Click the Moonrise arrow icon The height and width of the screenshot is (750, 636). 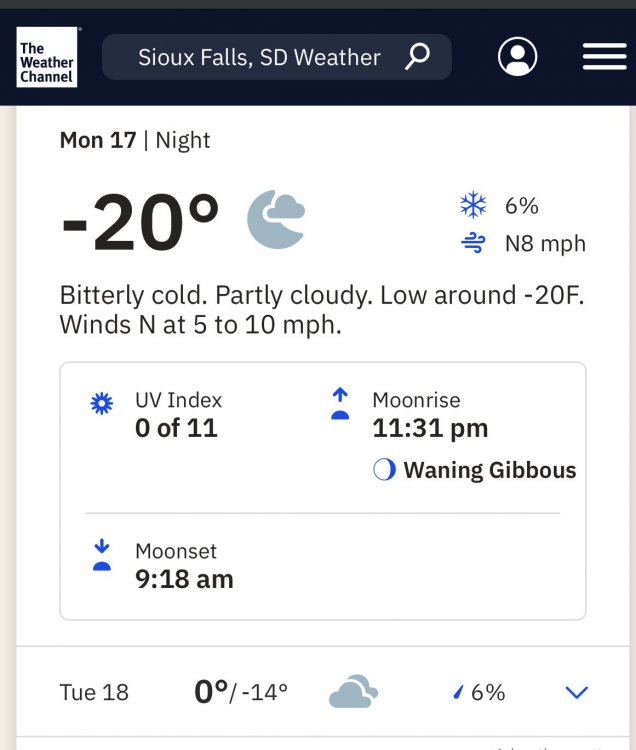[x=340, y=405]
